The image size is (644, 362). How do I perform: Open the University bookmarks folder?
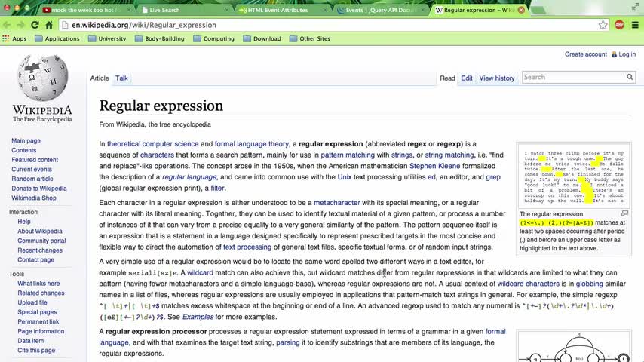tap(107, 38)
